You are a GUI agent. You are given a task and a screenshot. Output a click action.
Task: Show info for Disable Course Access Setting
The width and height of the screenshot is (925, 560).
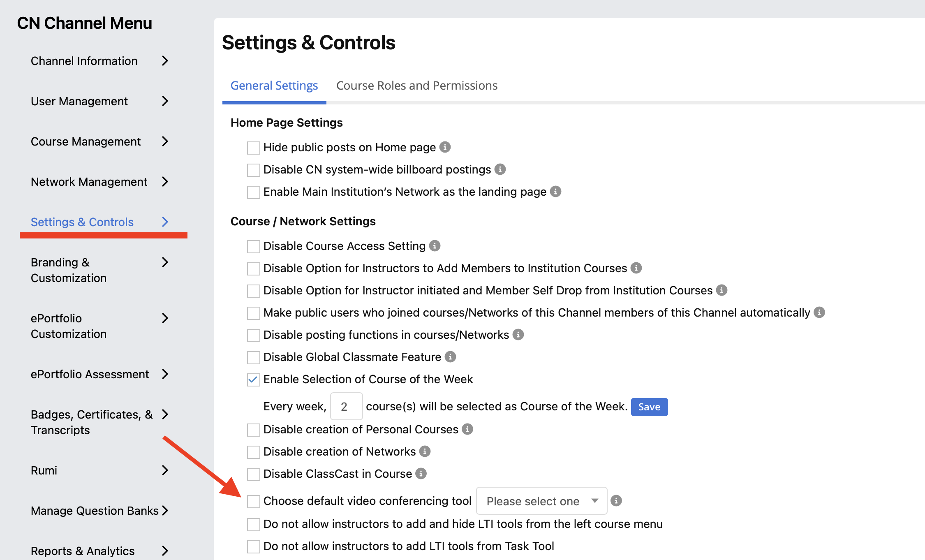pyautogui.click(x=435, y=246)
